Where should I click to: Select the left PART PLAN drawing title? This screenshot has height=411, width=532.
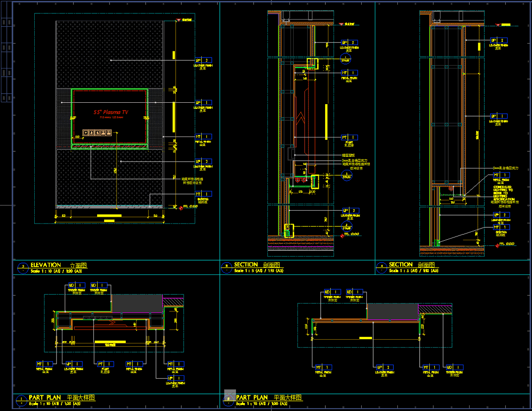43,398
